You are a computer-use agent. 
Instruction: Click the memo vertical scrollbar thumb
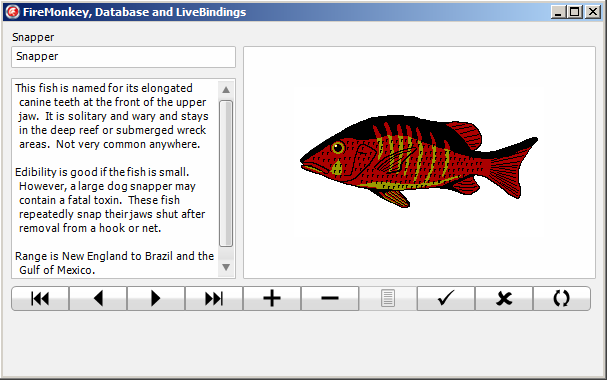[226, 173]
